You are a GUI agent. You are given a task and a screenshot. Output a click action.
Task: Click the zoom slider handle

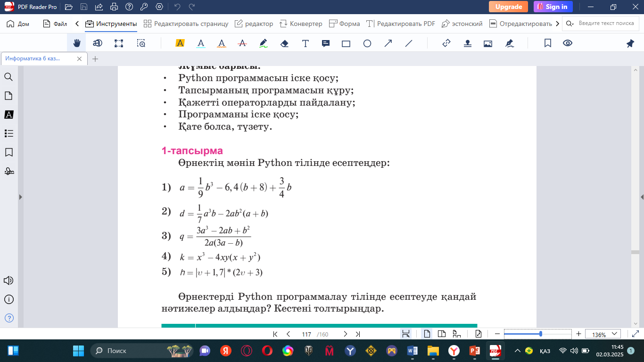pos(540,334)
